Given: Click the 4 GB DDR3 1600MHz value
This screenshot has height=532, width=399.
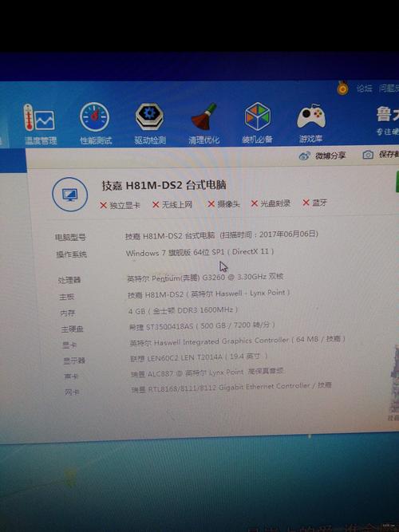Looking at the screenshot, I should click(x=183, y=310).
